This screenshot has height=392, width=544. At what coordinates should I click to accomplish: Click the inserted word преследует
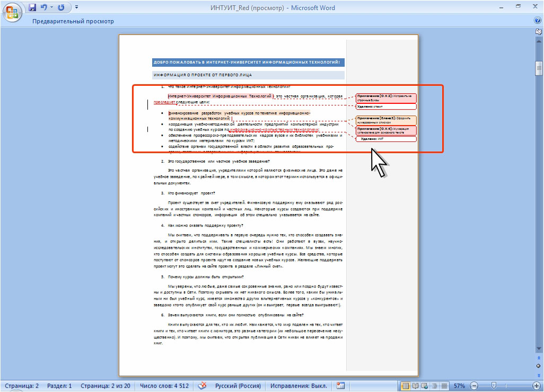pos(164,102)
